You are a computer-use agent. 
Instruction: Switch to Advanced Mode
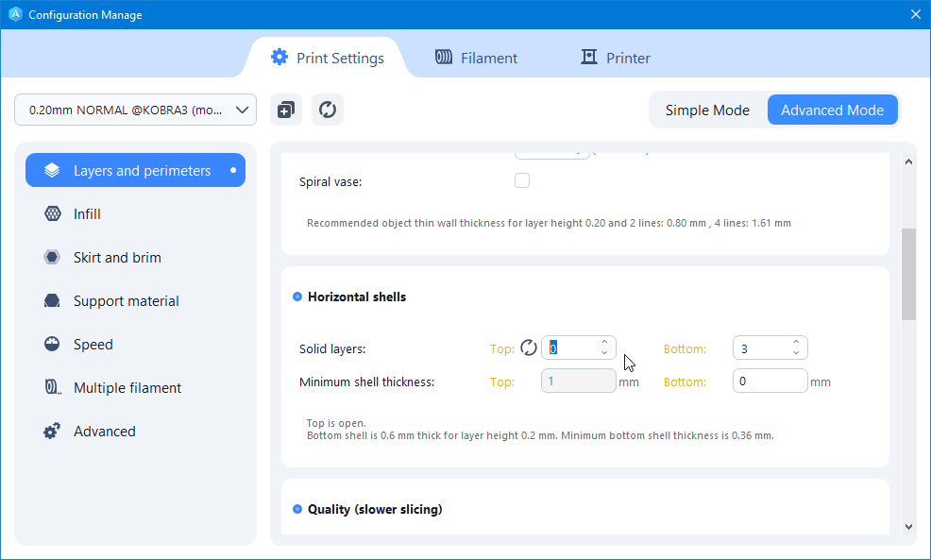pos(833,110)
